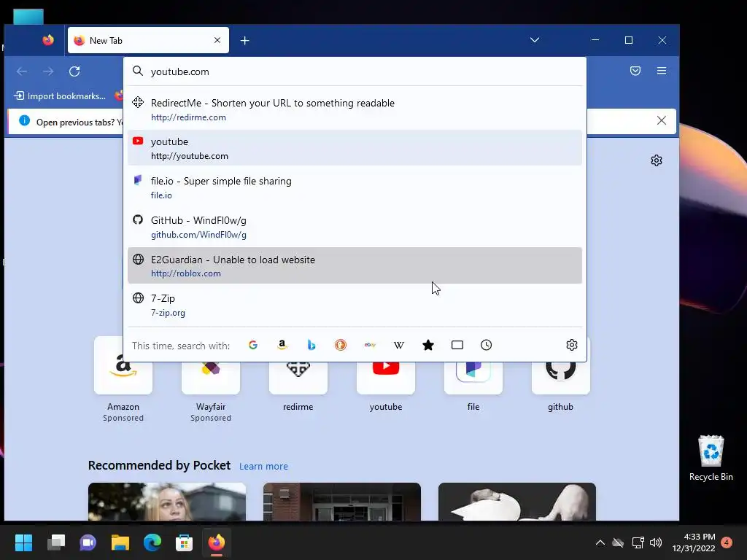Open RedirectMe suggestion redirme.com
The width and height of the screenshot is (747, 560).
[x=355, y=109]
